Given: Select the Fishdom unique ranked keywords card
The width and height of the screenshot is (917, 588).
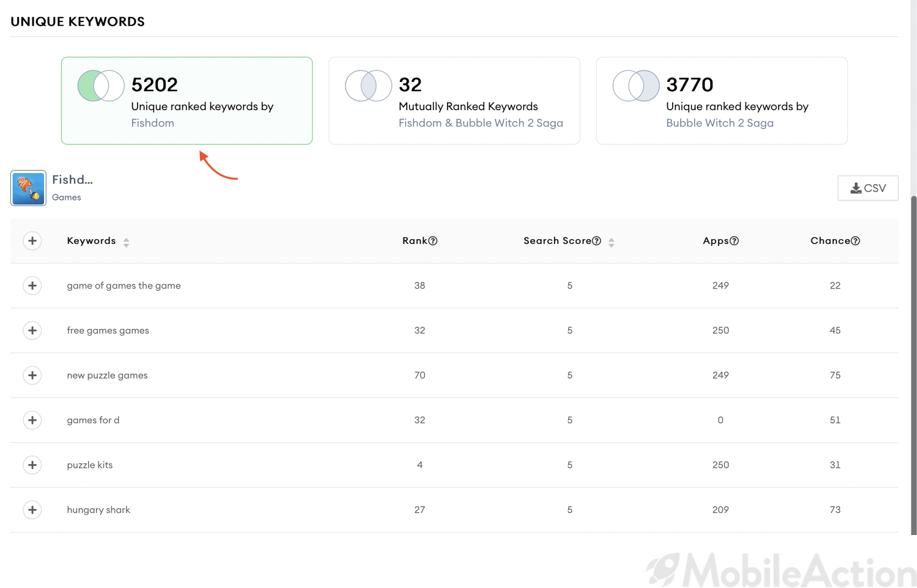Looking at the screenshot, I should [x=187, y=101].
